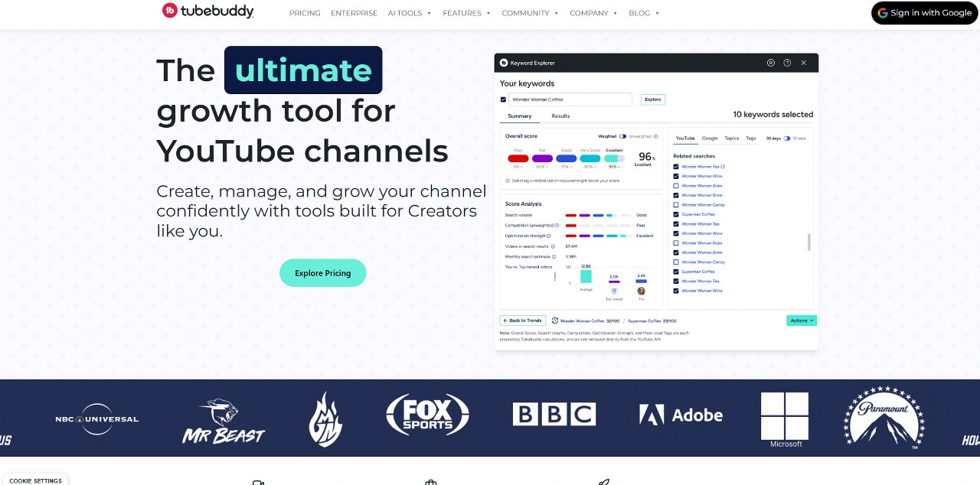Expand the Company navigation dropdown
Viewport: 980px width, 485px height.
[593, 13]
